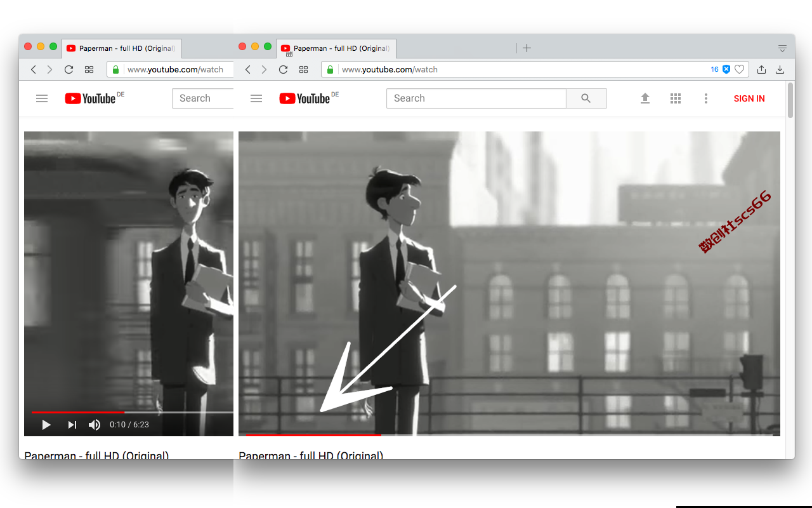
Task: Click the right window page scrollbar
Action: tap(790, 100)
